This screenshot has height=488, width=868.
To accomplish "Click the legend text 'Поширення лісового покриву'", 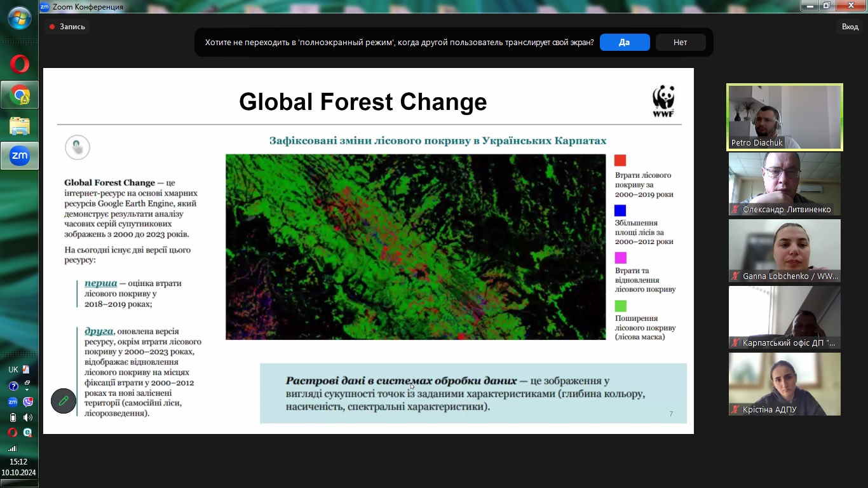I will coord(645,328).
